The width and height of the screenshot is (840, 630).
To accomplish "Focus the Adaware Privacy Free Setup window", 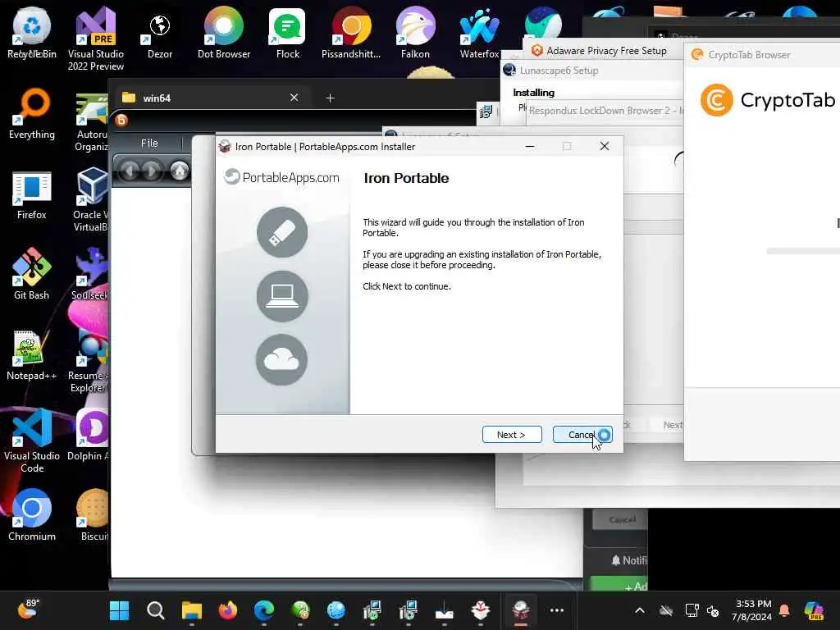I will point(606,50).
